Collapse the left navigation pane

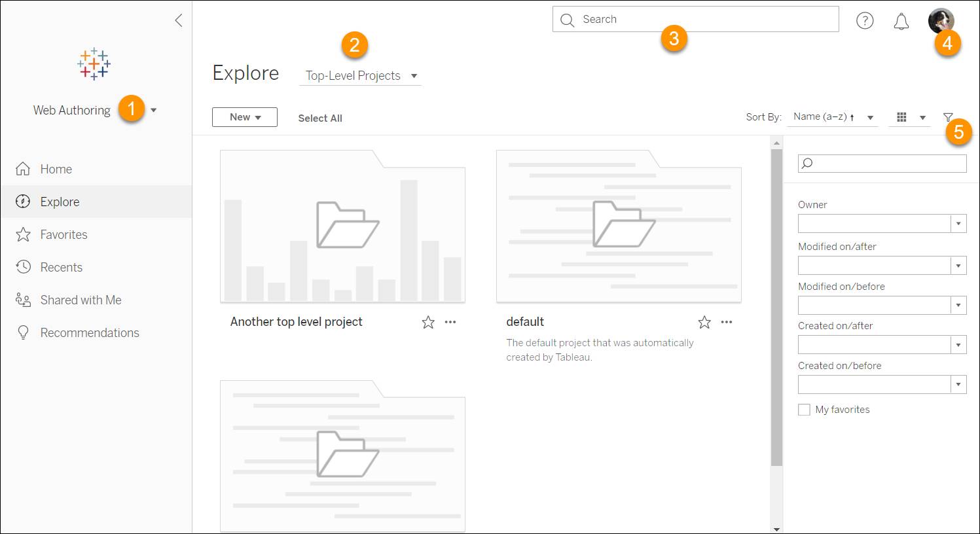pos(178,20)
